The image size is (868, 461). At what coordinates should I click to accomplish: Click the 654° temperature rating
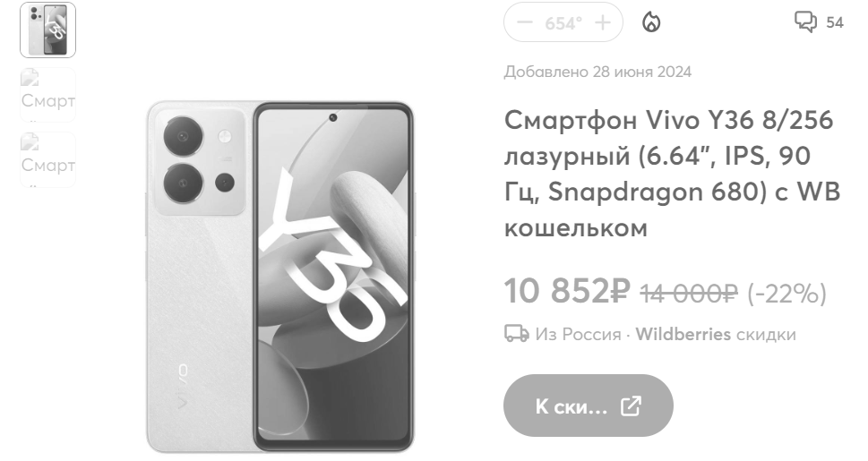[x=563, y=23]
